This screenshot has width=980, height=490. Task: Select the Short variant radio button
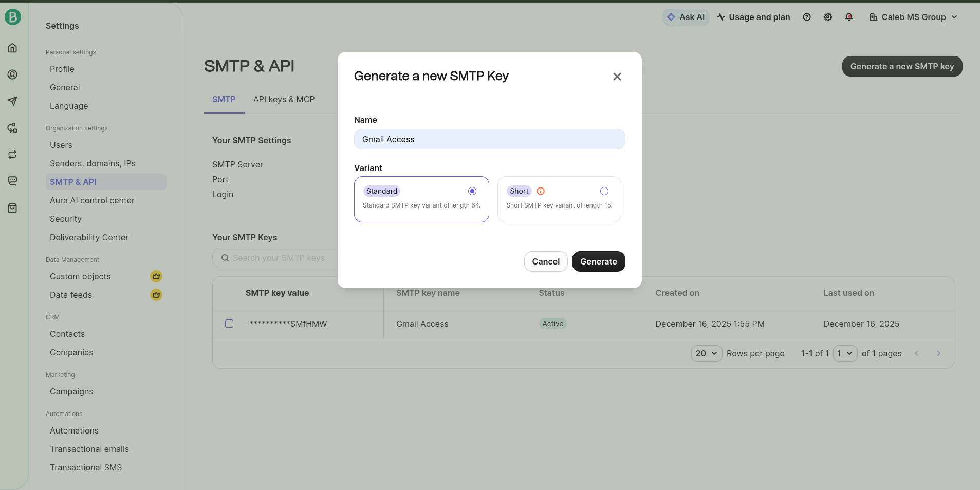tap(604, 191)
